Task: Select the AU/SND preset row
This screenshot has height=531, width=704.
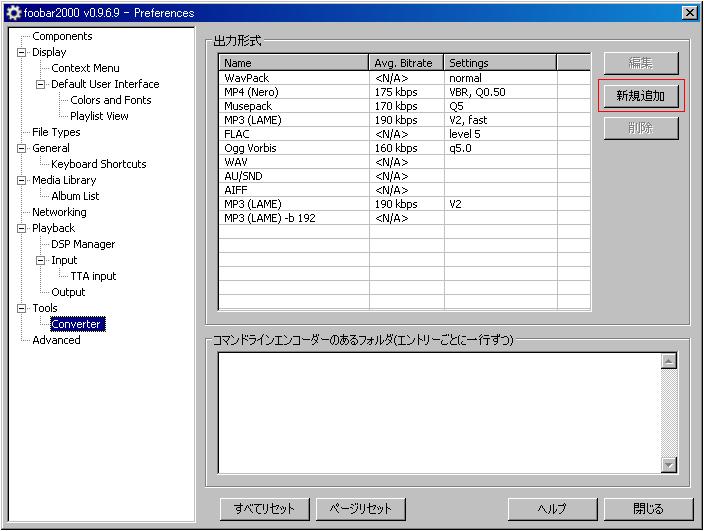Action: [405, 176]
